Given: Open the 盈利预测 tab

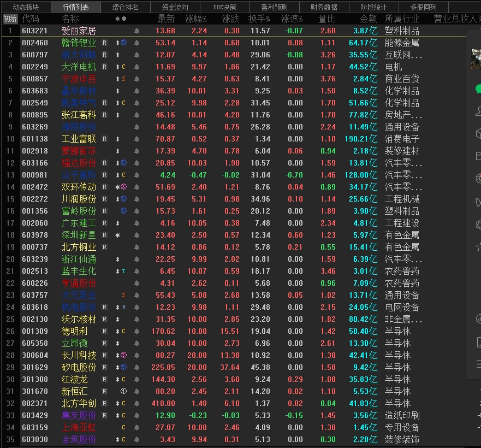Looking at the screenshot, I should (274, 7).
